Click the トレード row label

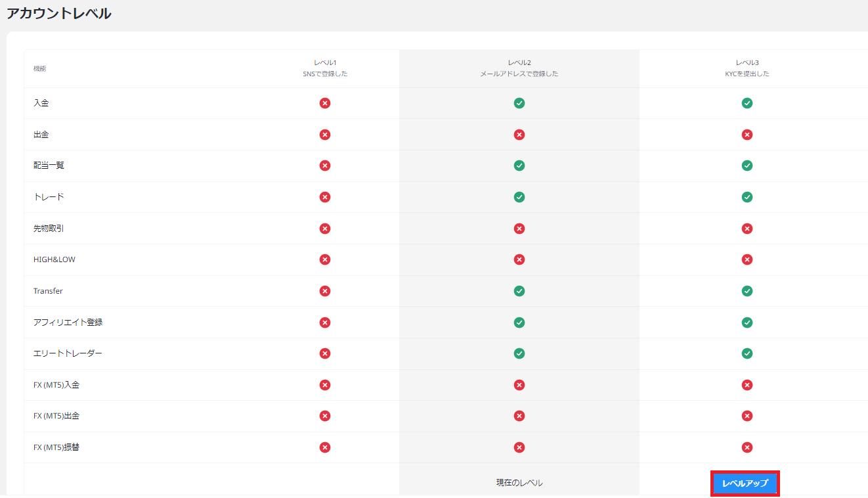click(x=49, y=197)
